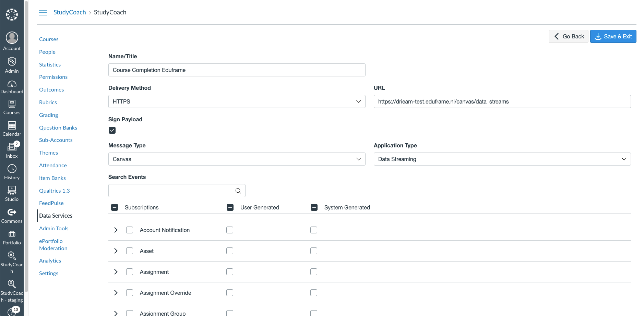Viewport: 644px width, 316px height.
Task: Follow the StudyCoach breadcrumb link
Action: [70, 12]
